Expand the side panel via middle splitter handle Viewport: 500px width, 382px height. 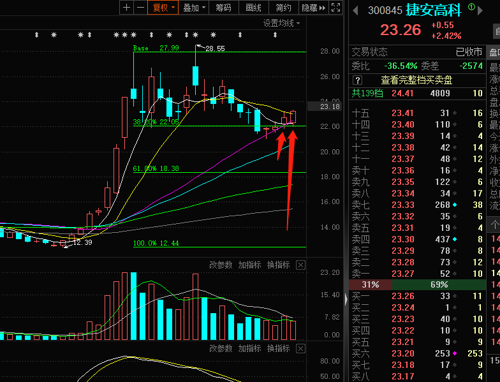point(346,299)
